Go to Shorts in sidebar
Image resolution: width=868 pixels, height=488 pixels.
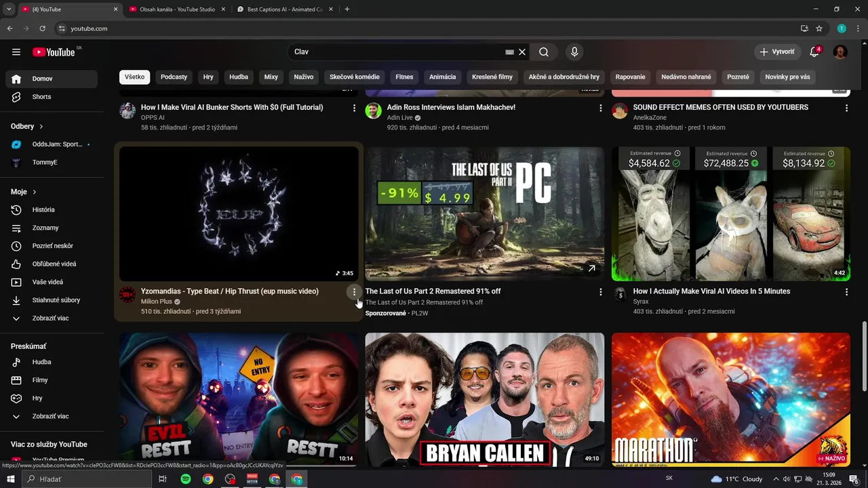click(x=52, y=97)
